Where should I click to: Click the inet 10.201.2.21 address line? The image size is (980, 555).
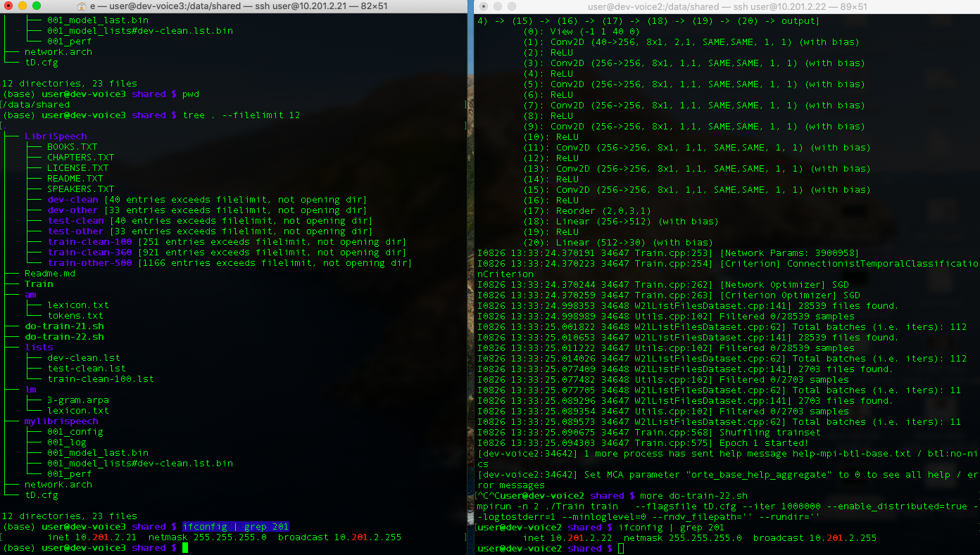point(225,537)
